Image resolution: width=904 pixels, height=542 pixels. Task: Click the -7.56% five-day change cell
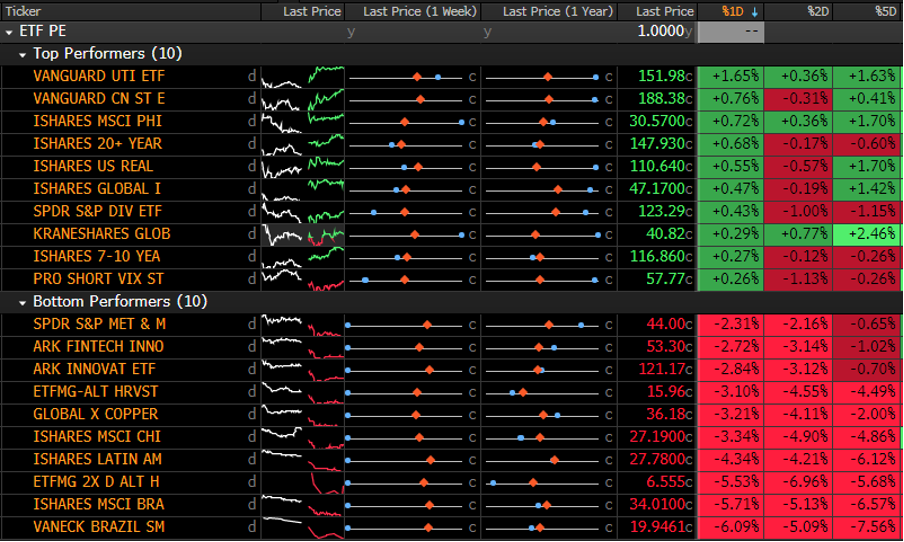(867, 527)
